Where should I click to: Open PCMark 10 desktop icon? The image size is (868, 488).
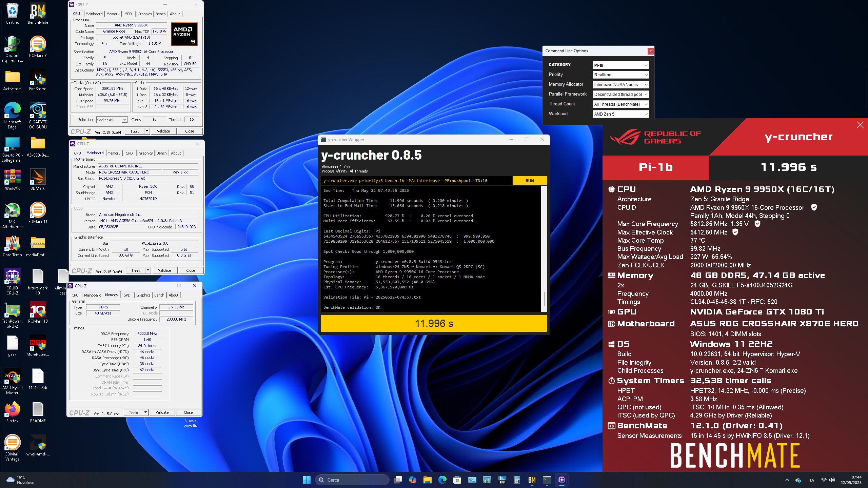click(x=38, y=312)
